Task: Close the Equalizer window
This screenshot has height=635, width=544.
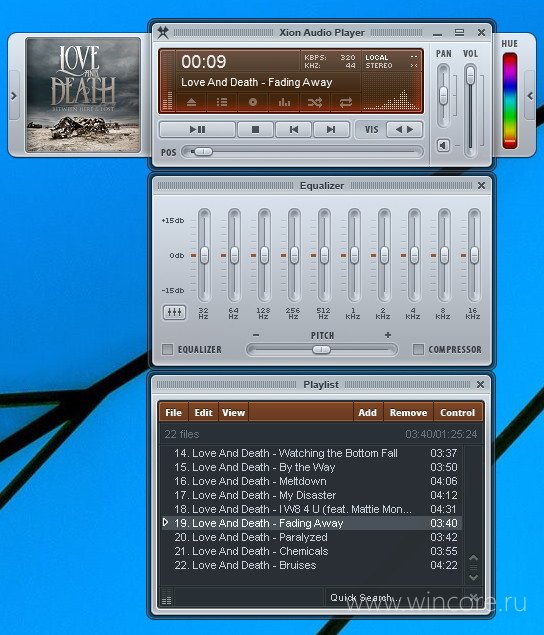Action: click(x=481, y=185)
